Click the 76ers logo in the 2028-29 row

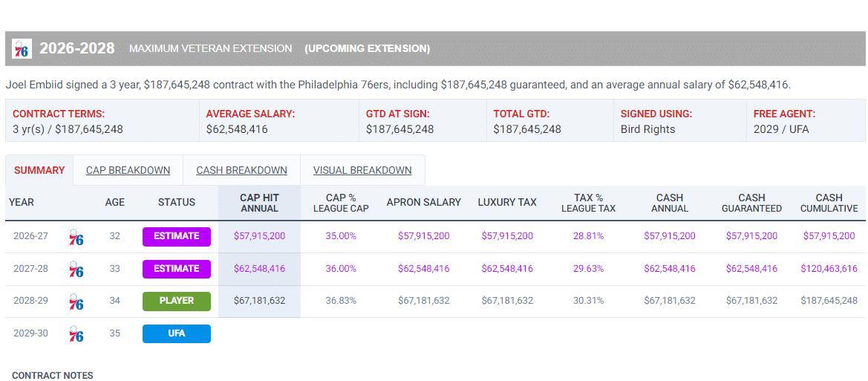[x=76, y=302]
